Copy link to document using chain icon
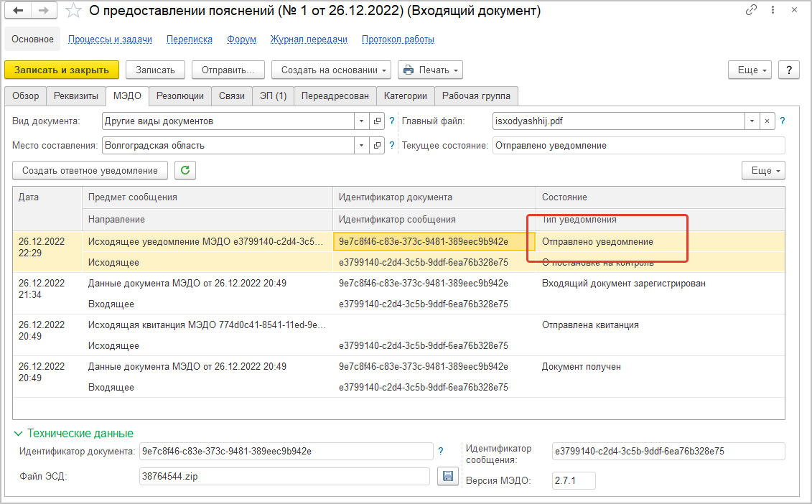 pos(752,10)
